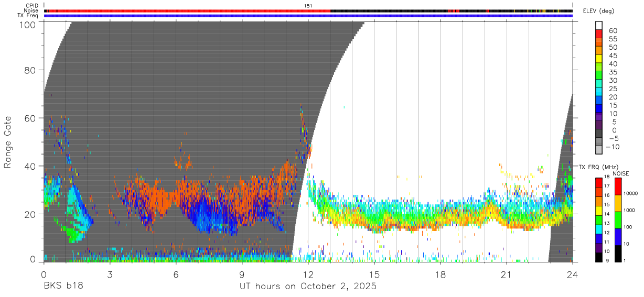Select green noise swatch between 100 and 1000
The height and width of the screenshot is (297, 644).
point(618,220)
